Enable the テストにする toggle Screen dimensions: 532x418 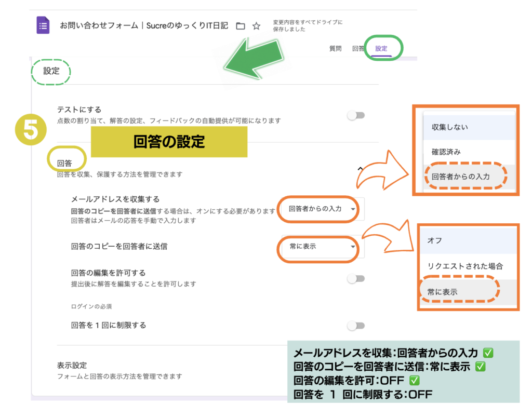coord(356,115)
